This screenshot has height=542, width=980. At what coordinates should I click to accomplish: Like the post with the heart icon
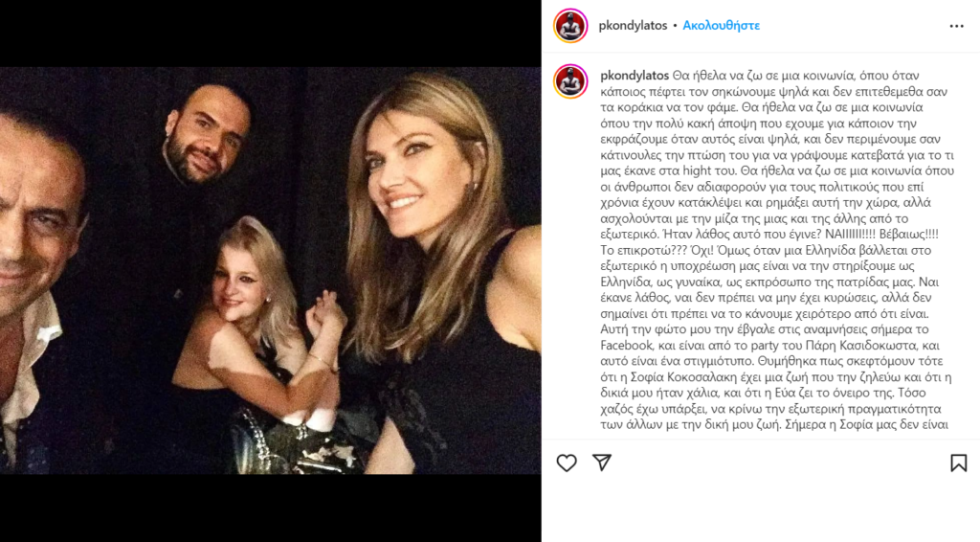tap(567, 463)
